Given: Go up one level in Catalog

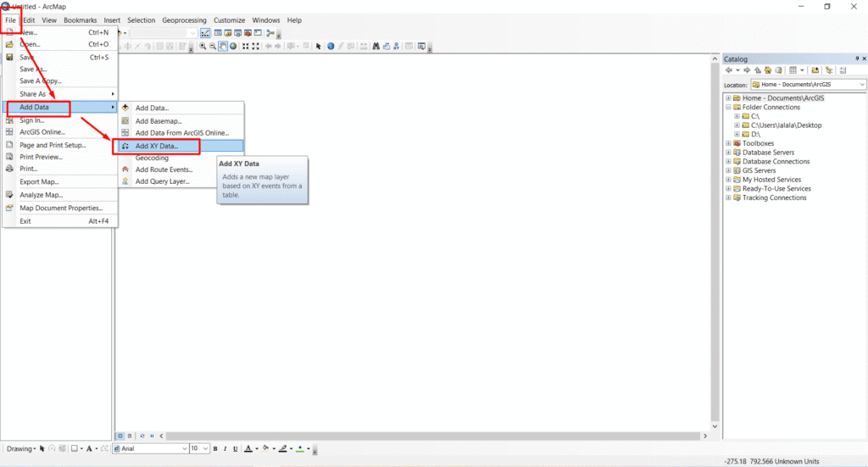Looking at the screenshot, I should point(758,70).
